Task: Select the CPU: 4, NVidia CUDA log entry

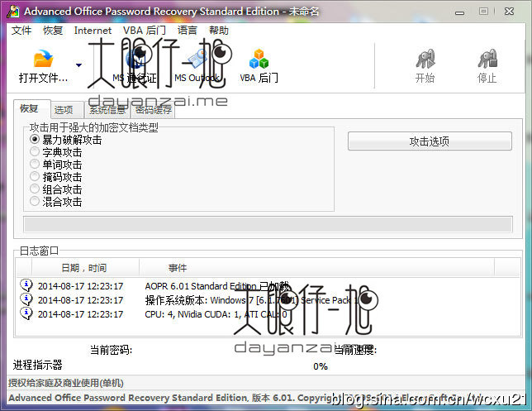Action: pyautogui.click(x=268, y=314)
